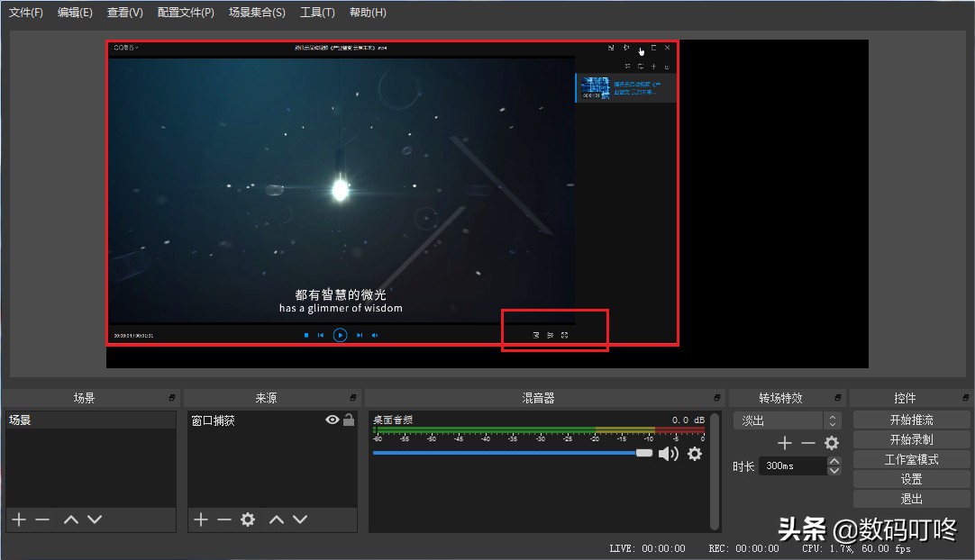The width and height of the screenshot is (975, 560).
Task: Lock the 窗口捕获 source with the padlock icon
Action: (347, 419)
